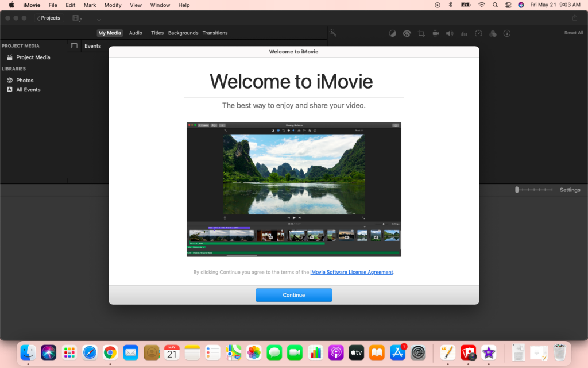The height and width of the screenshot is (368, 588).
Task: Toggle the libraries sidebar list icon
Action: tap(74, 46)
